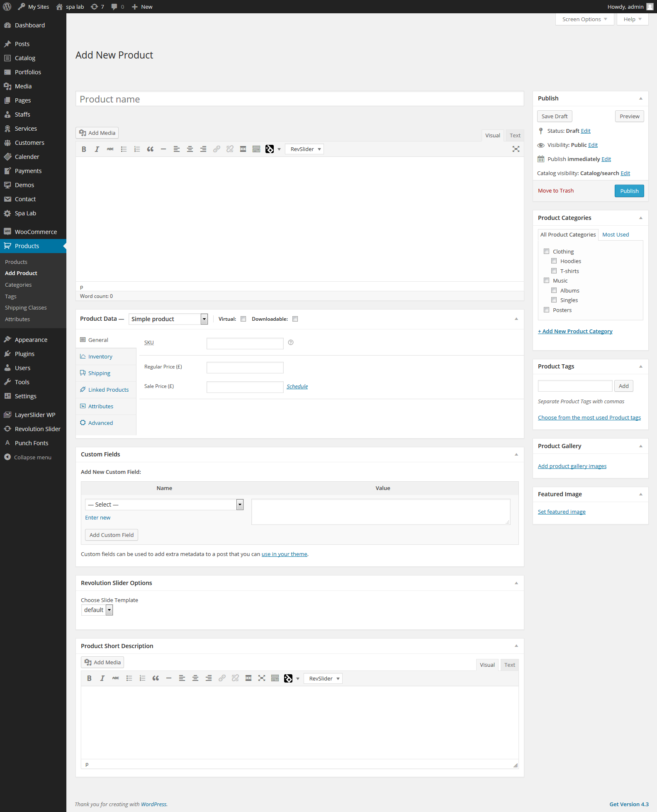Click in the Product name field
Viewport: 657px width, 812px height.
click(x=299, y=99)
